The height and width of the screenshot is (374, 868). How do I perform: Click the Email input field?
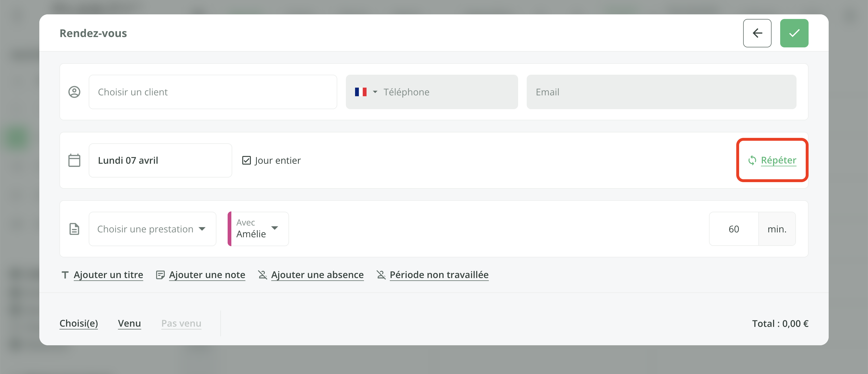pyautogui.click(x=661, y=92)
